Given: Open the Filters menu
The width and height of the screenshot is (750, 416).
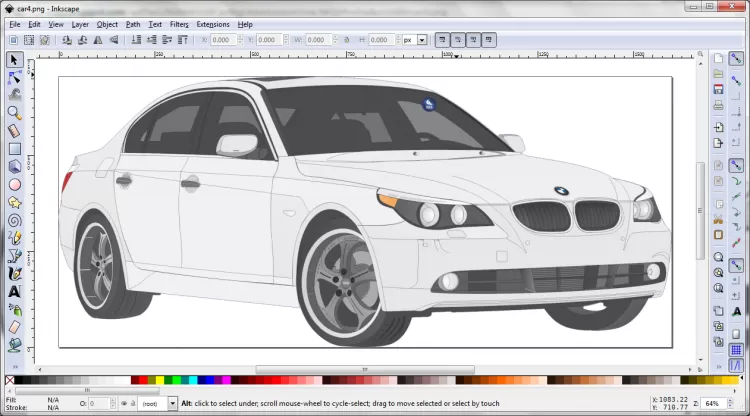Looking at the screenshot, I should [x=179, y=23].
